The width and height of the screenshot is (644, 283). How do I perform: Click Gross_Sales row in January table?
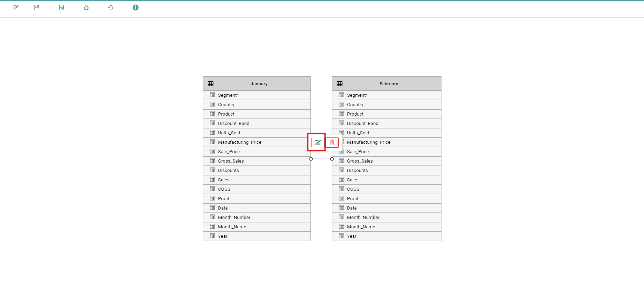(231, 161)
